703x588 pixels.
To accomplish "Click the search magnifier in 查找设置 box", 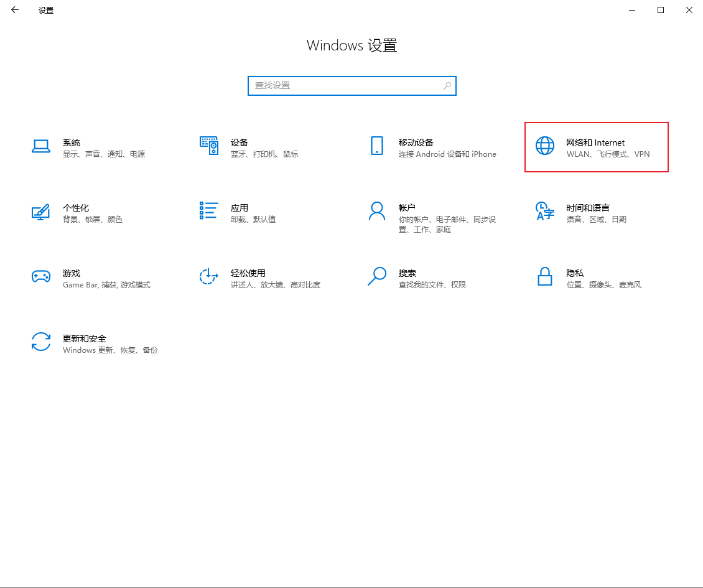I will (x=447, y=86).
